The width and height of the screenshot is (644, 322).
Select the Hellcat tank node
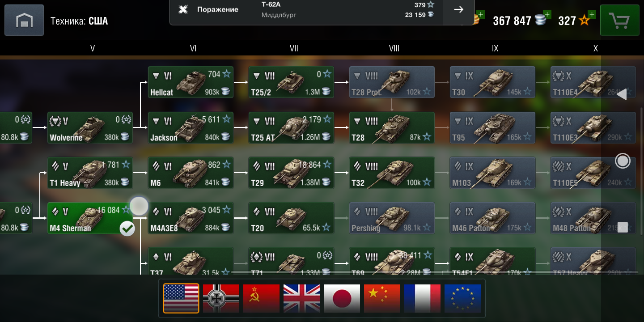191,82
